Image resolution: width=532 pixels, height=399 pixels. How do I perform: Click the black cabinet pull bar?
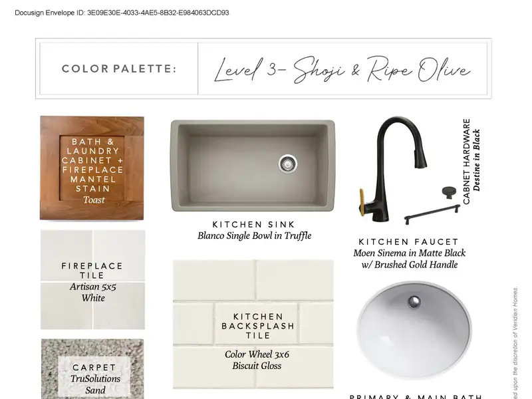(432, 214)
